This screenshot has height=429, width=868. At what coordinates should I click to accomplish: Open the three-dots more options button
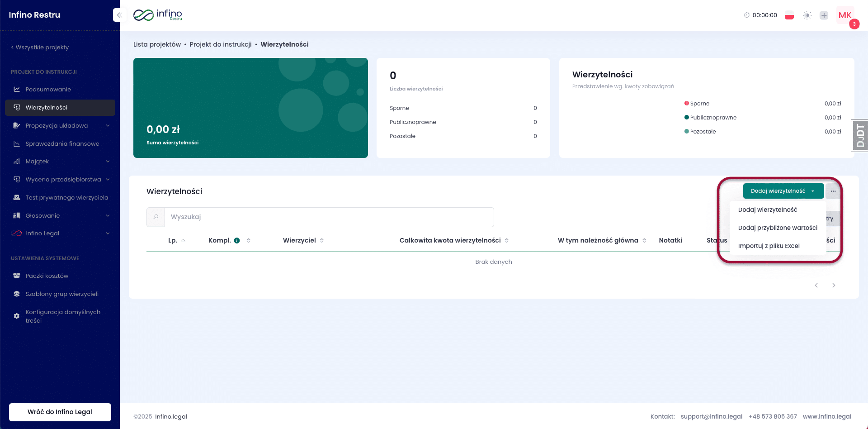point(833,191)
